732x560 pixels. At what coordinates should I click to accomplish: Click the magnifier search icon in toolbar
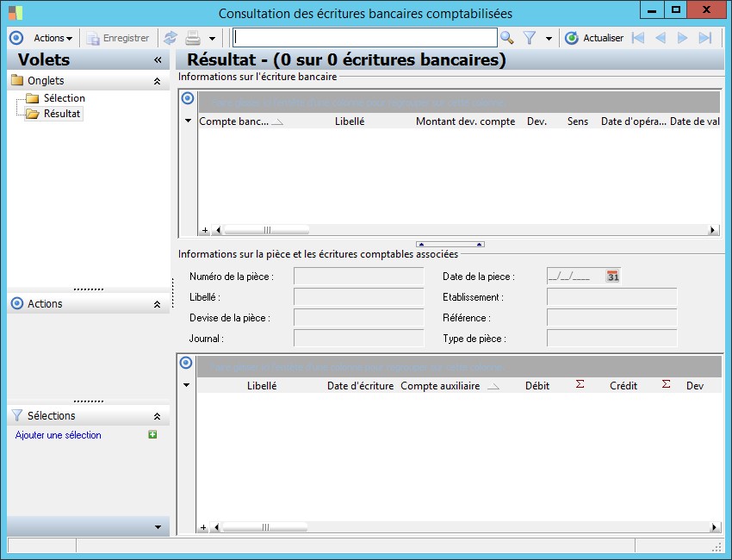pos(507,38)
